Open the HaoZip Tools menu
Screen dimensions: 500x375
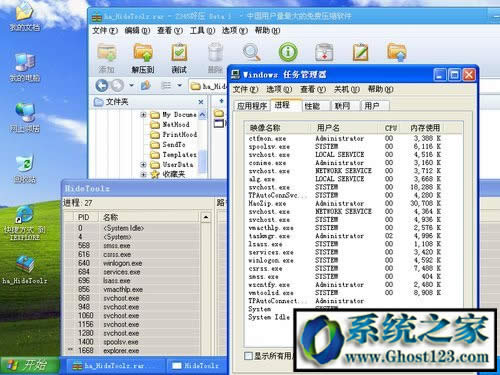202,31
